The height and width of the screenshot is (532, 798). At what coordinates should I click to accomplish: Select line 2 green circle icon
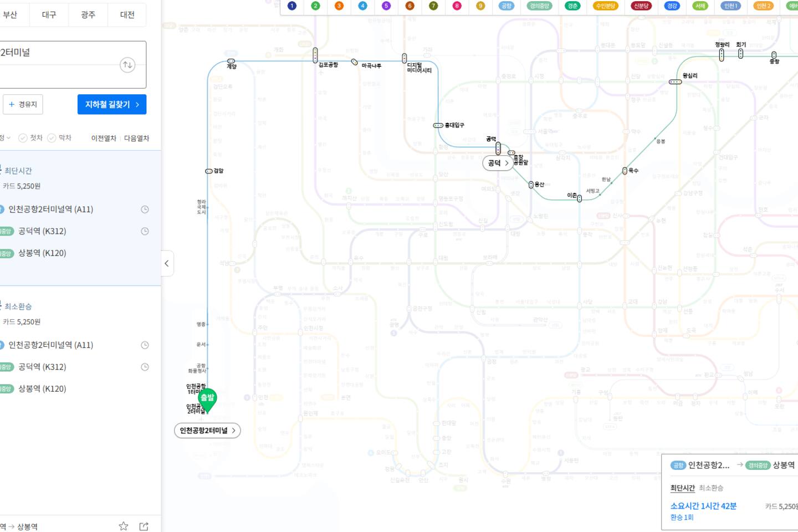315,6
